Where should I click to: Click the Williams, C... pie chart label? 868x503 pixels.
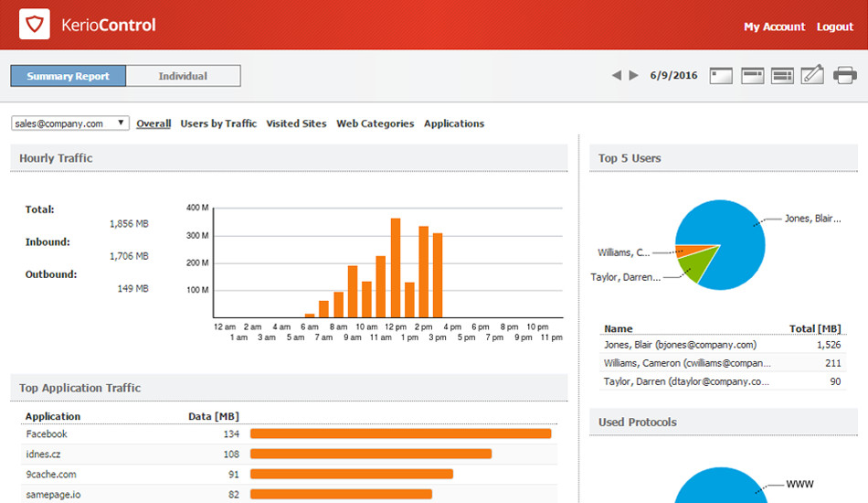click(x=623, y=252)
